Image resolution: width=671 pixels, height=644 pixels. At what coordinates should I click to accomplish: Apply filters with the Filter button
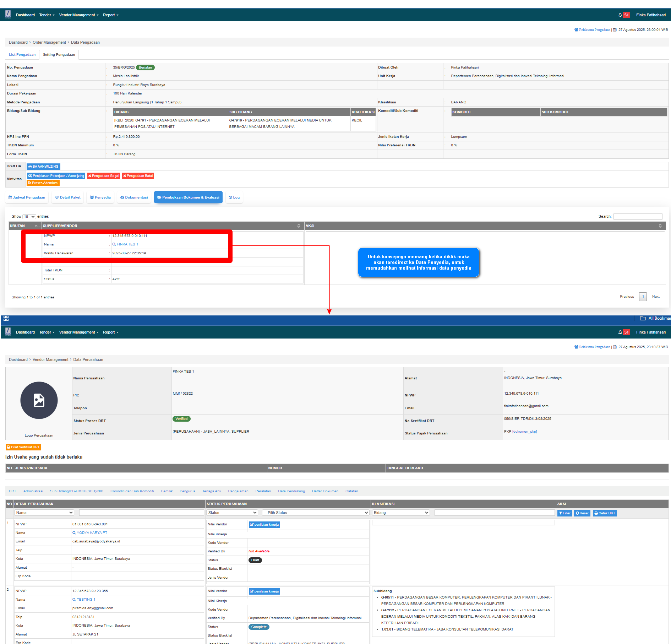click(564, 513)
